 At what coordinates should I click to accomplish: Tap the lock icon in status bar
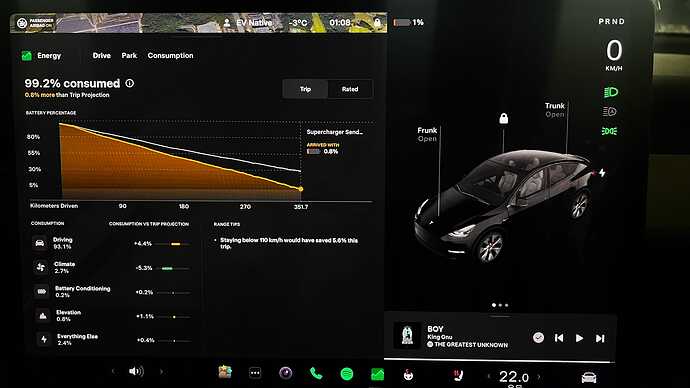pyautogui.click(x=377, y=22)
